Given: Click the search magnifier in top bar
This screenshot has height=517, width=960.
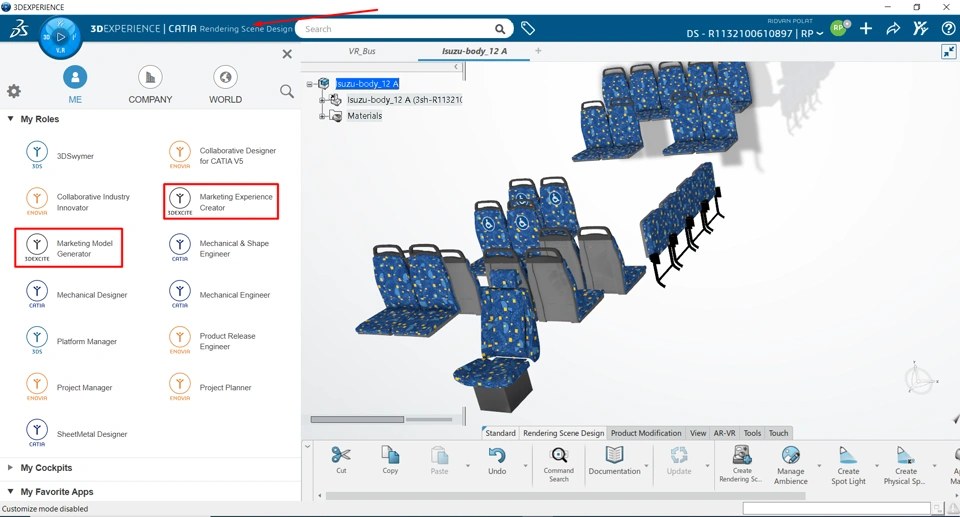Looking at the screenshot, I should click(500, 29).
